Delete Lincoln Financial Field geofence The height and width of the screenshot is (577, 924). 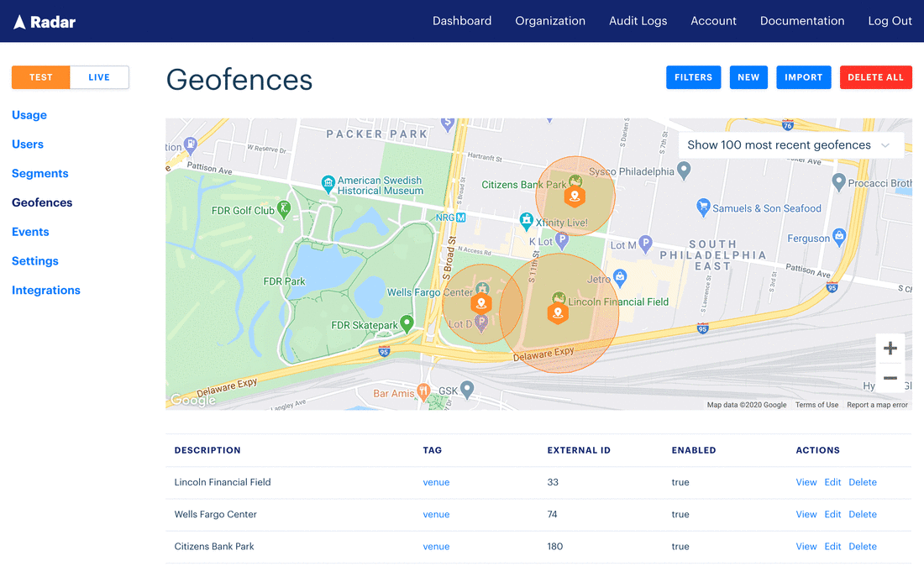click(863, 482)
